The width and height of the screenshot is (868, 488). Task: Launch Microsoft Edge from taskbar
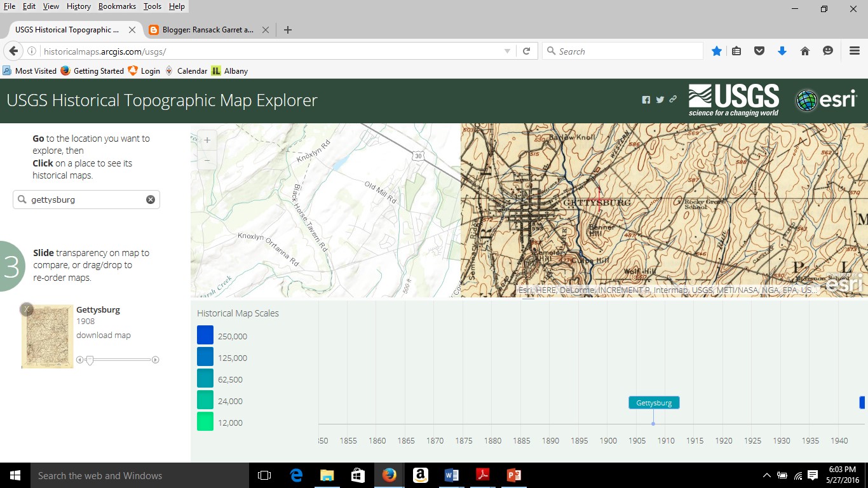[x=296, y=475]
